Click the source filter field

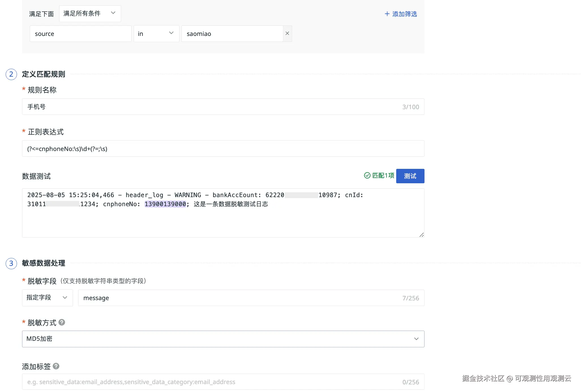80,34
